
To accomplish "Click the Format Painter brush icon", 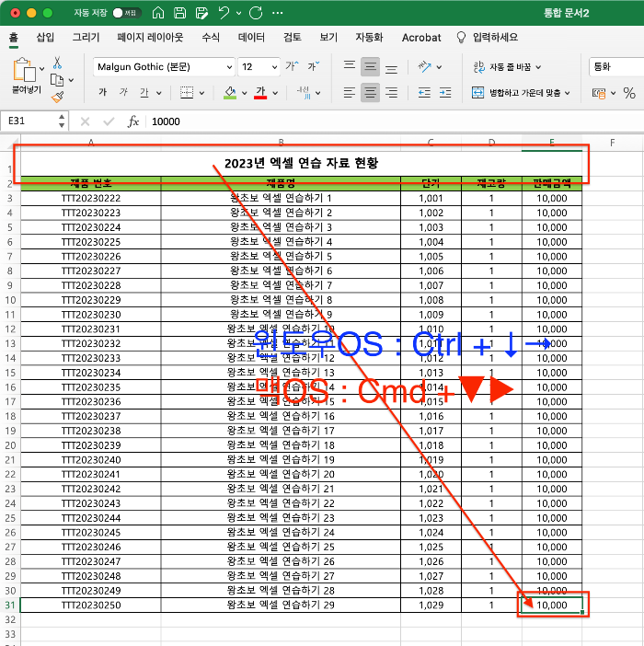I will point(57,98).
